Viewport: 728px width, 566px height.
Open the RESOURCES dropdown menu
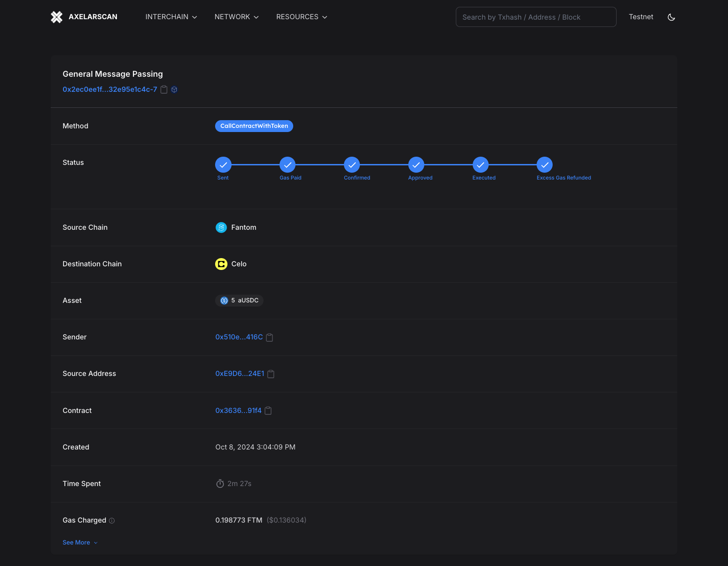302,17
